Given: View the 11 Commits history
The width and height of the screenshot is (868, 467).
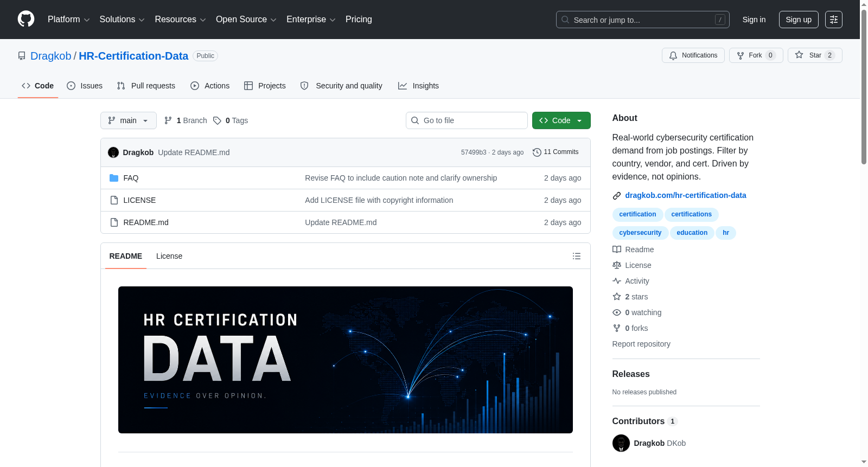Looking at the screenshot, I should [x=556, y=152].
